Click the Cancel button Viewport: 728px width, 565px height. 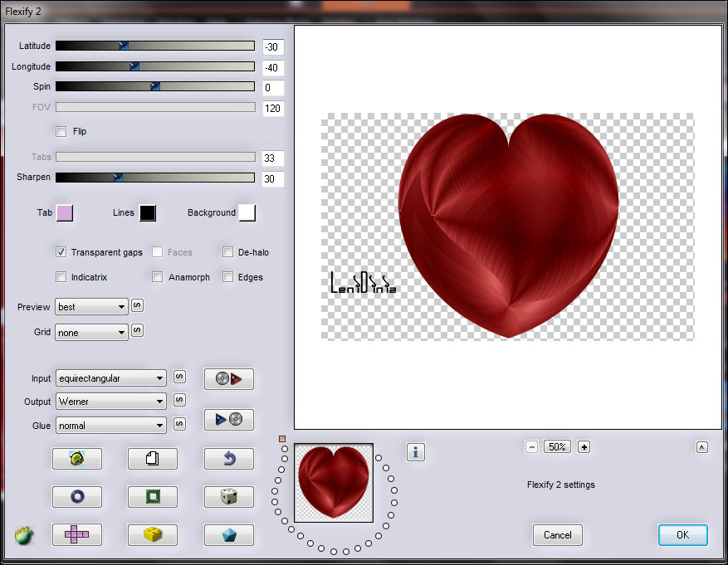pos(557,535)
